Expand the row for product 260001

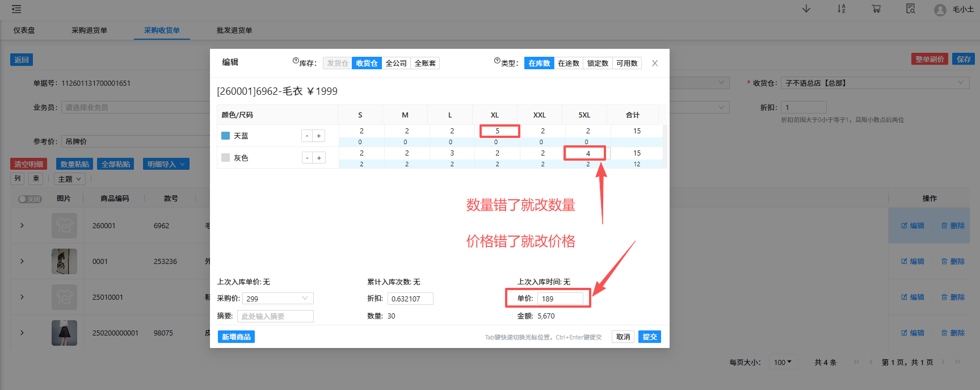coord(22,225)
